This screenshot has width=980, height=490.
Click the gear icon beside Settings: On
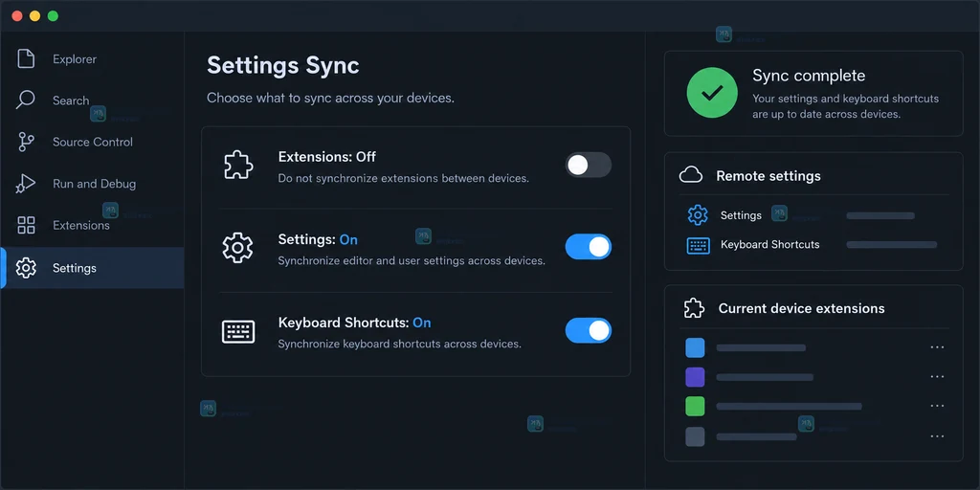[237, 248]
